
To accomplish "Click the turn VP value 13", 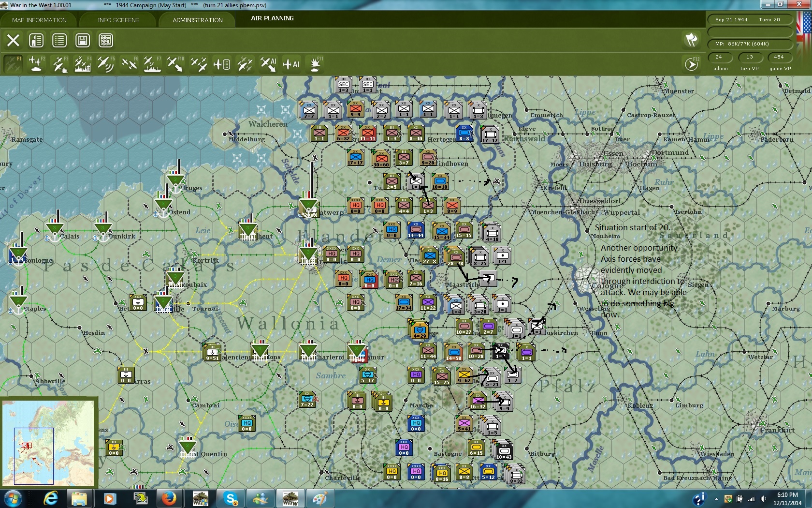I will coord(750,57).
